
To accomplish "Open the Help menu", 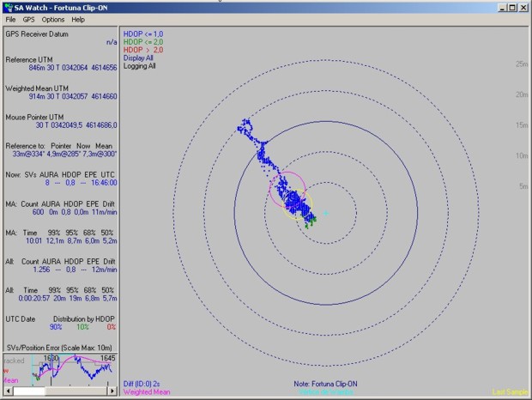I will [78, 20].
